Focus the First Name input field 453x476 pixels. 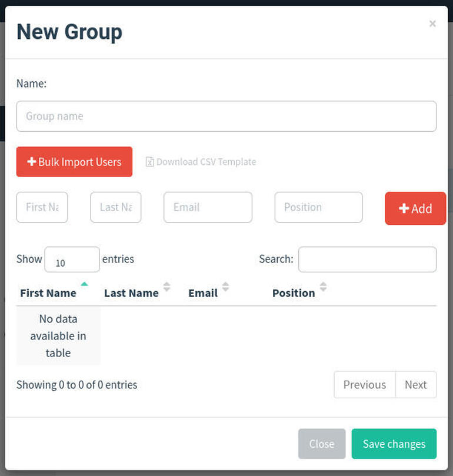[x=42, y=207]
